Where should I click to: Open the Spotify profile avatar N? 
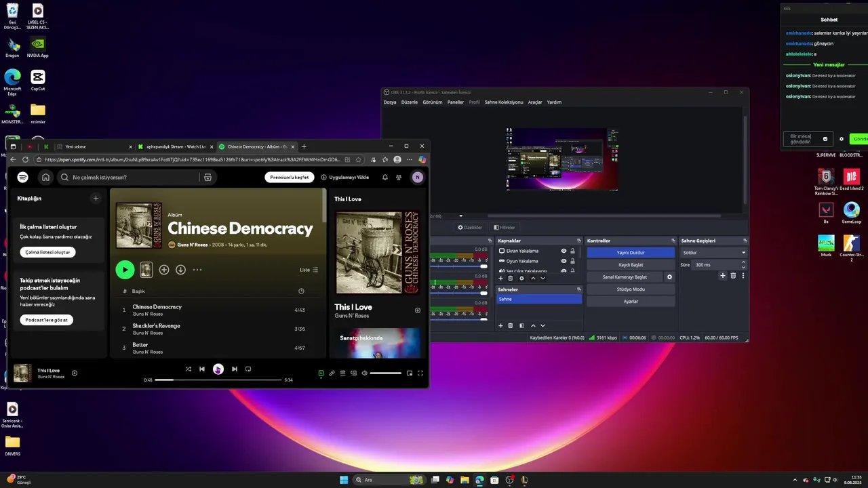pos(417,177)
